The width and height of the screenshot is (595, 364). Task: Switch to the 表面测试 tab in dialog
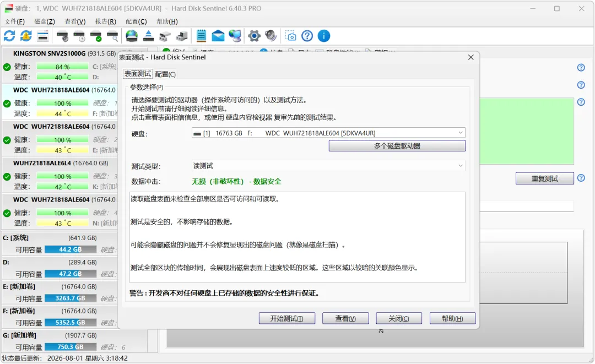click(138, 74)
